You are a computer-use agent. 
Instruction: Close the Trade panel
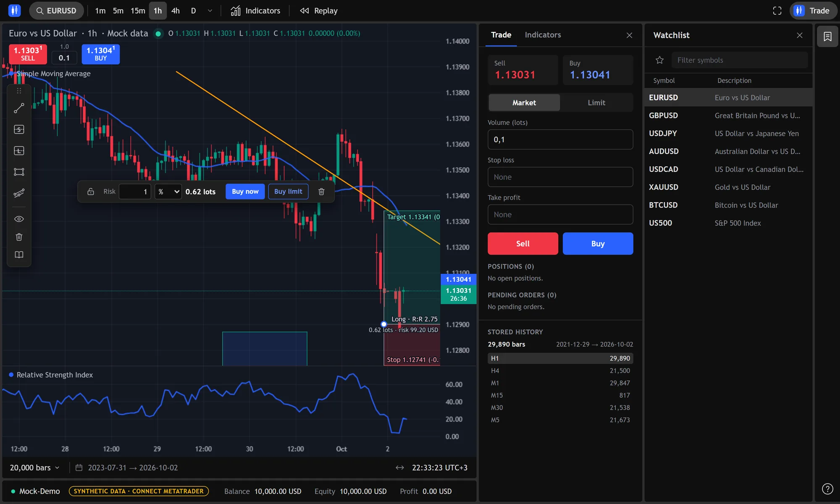[x=629, y=35]
